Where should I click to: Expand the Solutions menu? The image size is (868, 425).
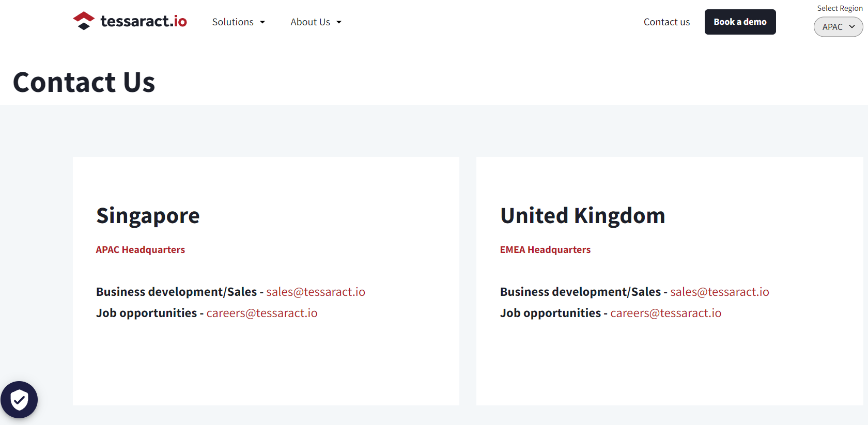239,22
